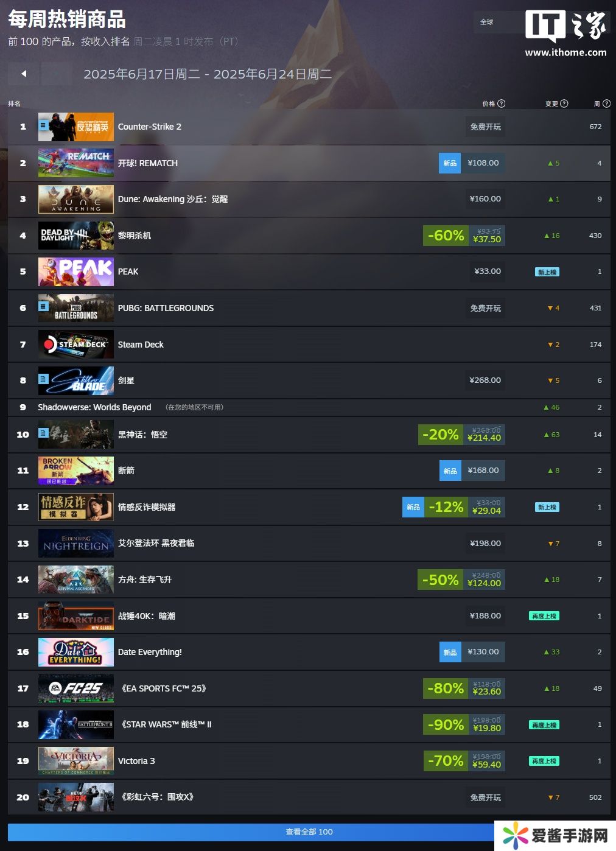Open the 全球 region dropdown
The image size is (616, 851).
pyautogui.click(x=498, y=22)
